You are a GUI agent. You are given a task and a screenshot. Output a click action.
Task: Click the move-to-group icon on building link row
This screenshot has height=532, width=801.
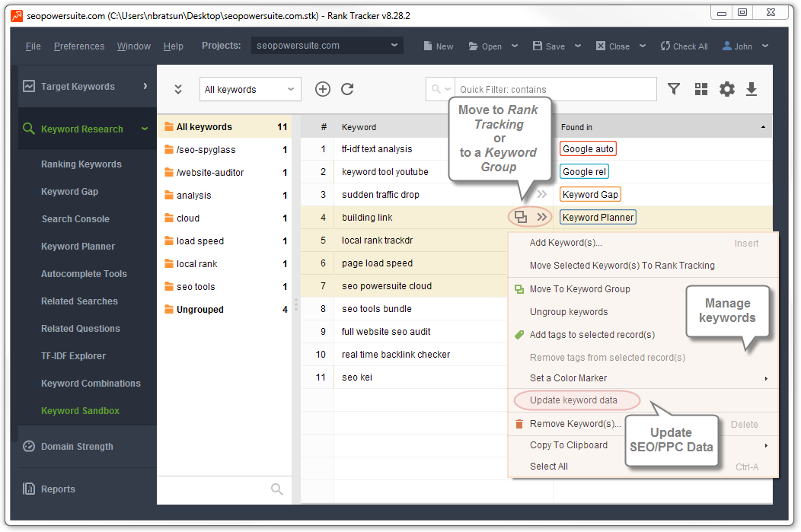pyautogui.click(x=521, y=217)
